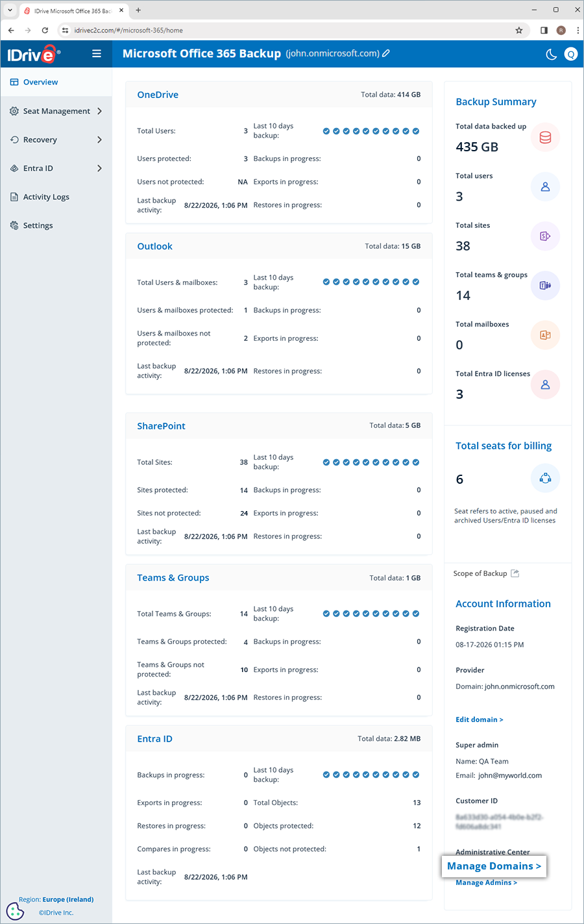Open the Chrome three-dot menu

click(578, 30)
